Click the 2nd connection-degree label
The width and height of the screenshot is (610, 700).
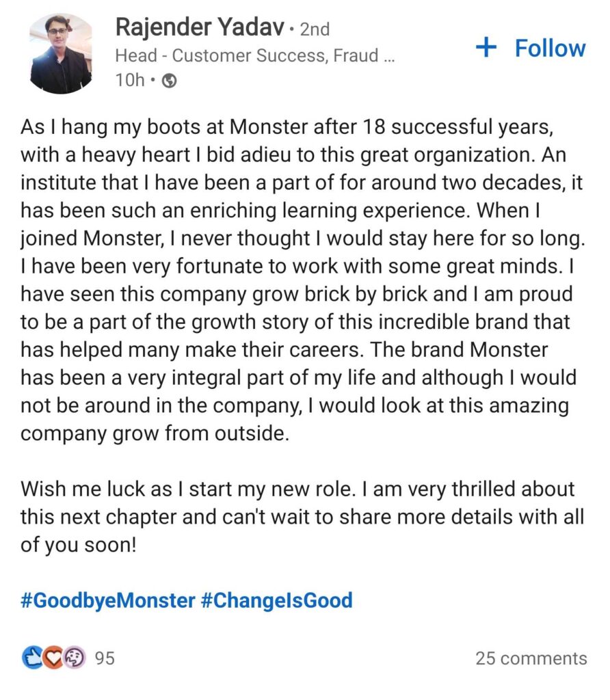click(x=314, y=29)
